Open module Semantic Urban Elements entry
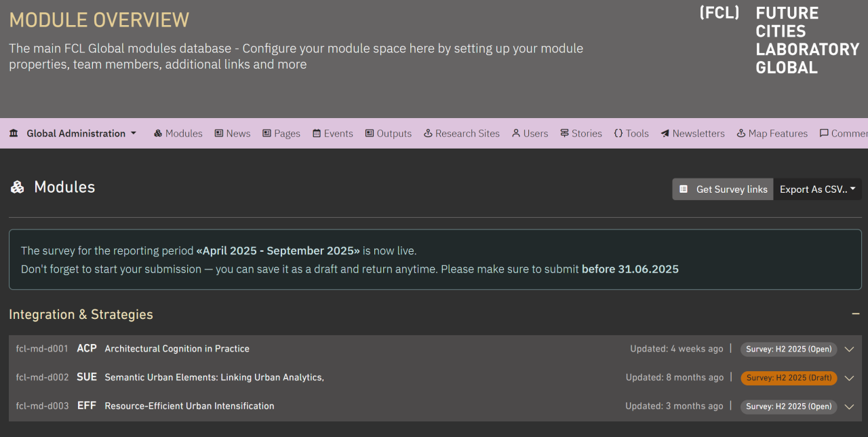 coord(214,377)
